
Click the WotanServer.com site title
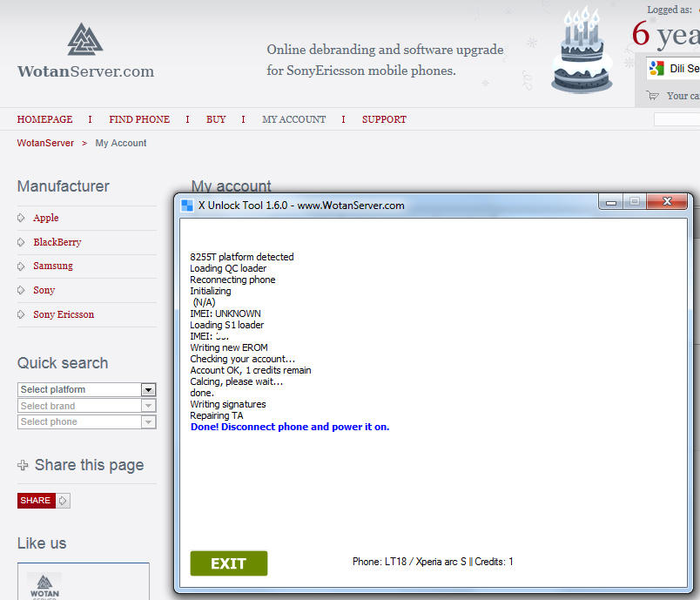tap(85, 71)
